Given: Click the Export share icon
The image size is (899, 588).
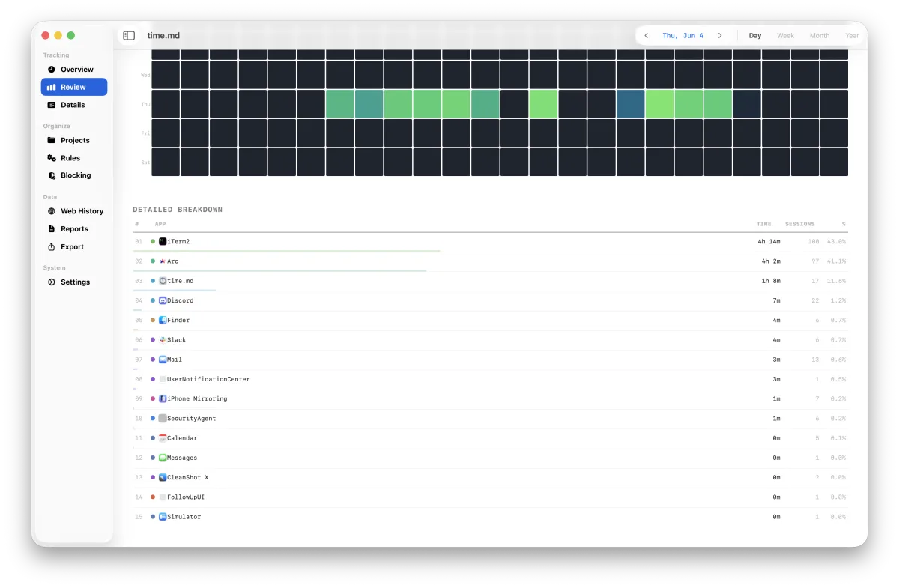Looking at the screenshot, I should coord(52,247).
